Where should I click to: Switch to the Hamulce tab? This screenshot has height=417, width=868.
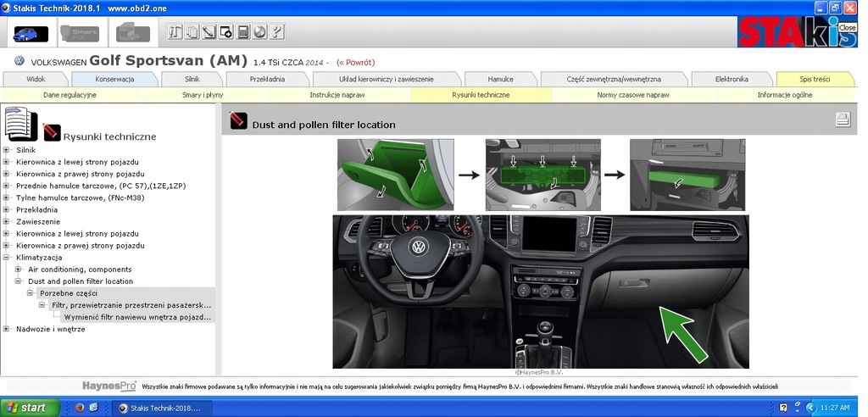coord(499,79)
